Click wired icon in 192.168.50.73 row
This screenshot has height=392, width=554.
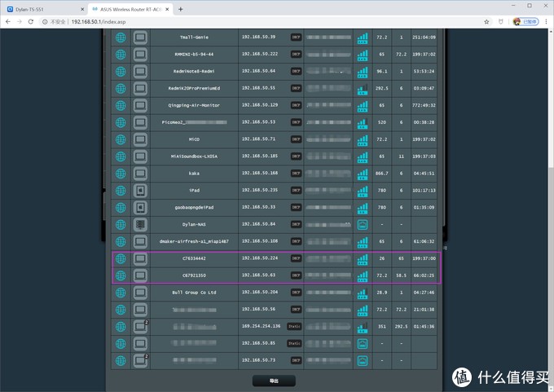click(x=363, y=360)
